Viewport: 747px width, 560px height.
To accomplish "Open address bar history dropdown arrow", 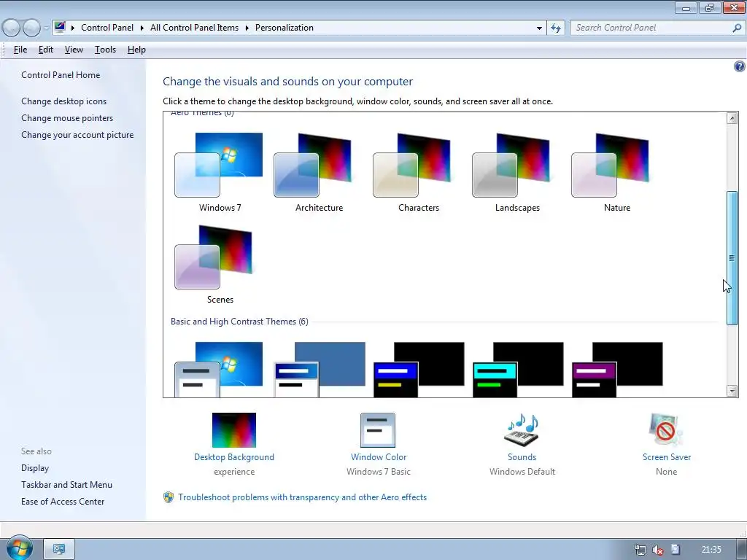I will click(x=539, y=28).
